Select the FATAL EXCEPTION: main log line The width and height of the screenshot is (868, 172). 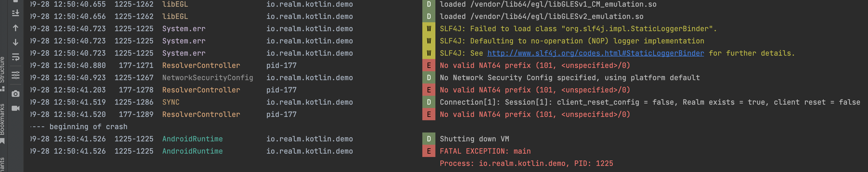(485, 151)
